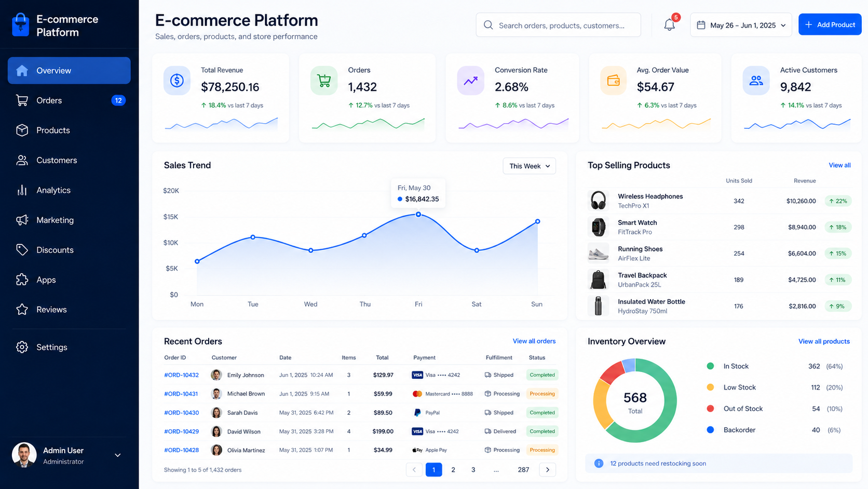Image resolution: width=868 pixels, height=489 pixels.
Task: Click the Settings gear icon
Action: (22, 347)
